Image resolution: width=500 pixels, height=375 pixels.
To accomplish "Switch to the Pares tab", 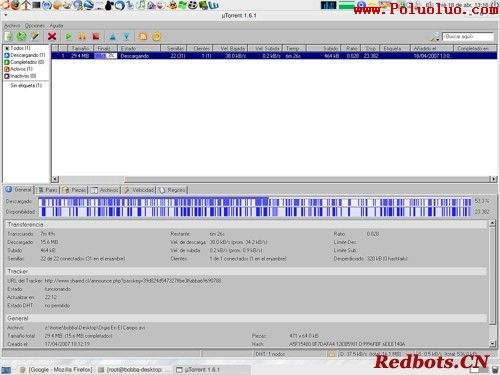I will [x=48, y=190].
